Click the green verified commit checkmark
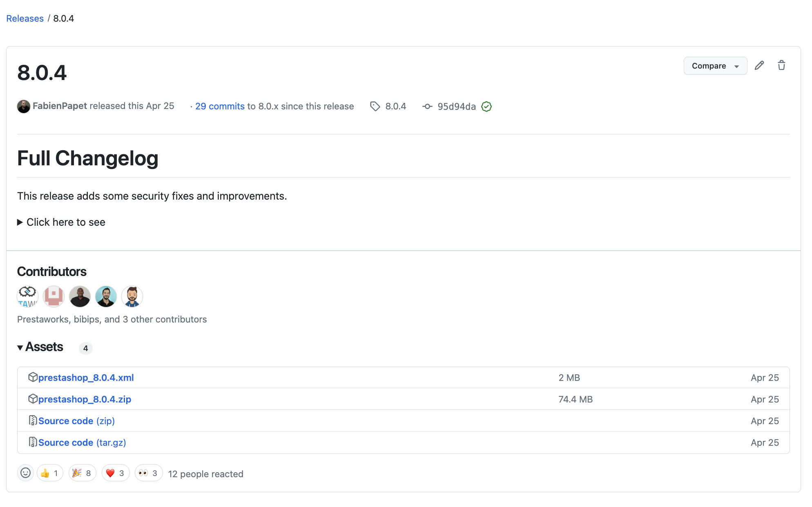 486,107
